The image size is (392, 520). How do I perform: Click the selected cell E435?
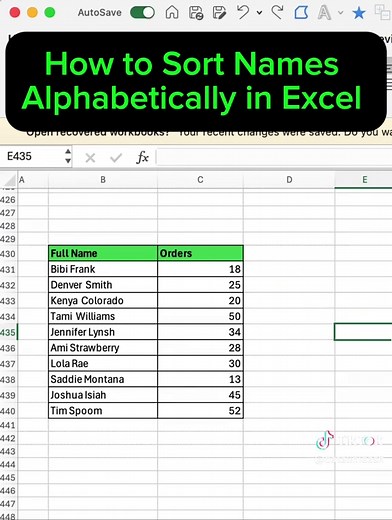(363, 332)
